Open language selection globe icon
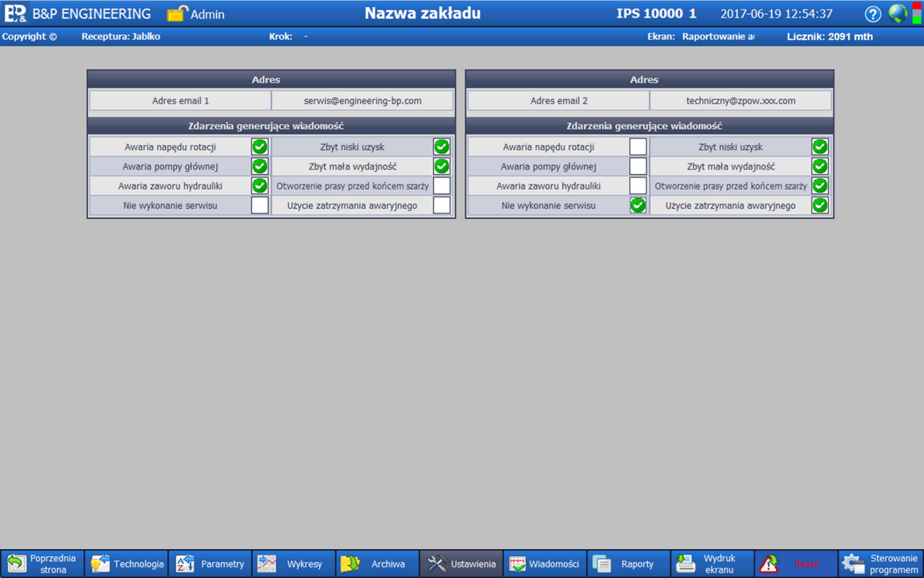 pyautogui.click(x=897, y=13)
